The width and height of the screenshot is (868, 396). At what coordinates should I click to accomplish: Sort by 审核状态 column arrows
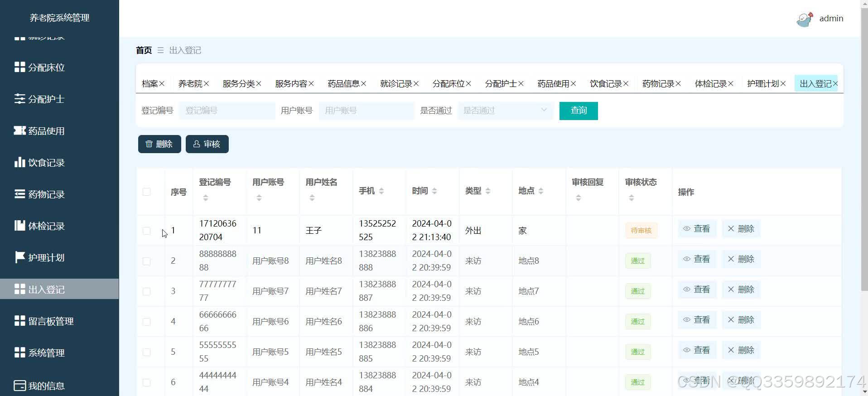(x=632, y=198)
